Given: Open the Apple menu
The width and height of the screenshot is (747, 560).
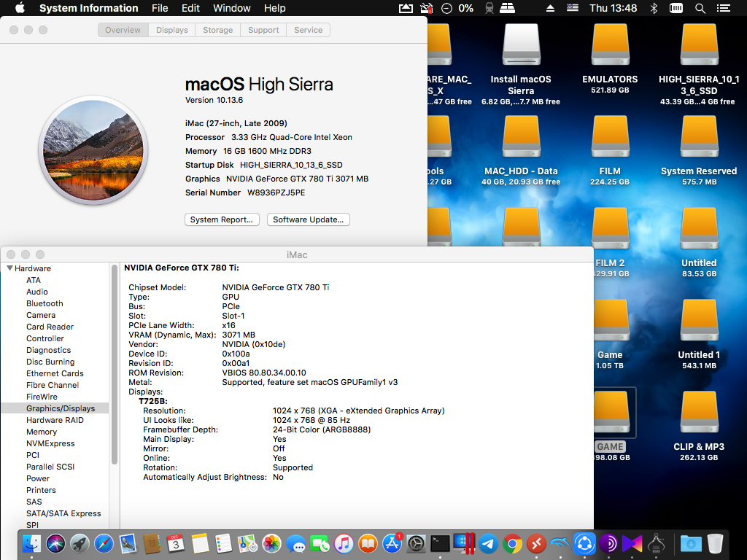Looking at the screenshot, I should pos(20,8).
